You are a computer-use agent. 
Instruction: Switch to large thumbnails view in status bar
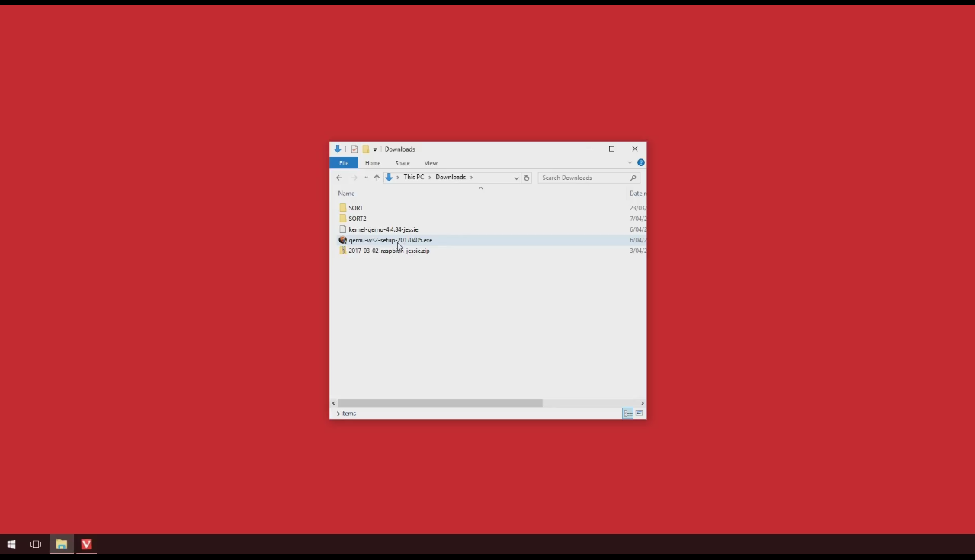point(639,413)
